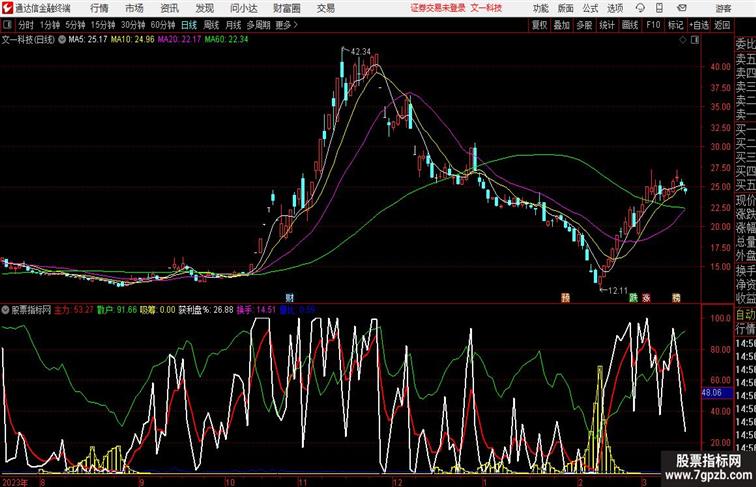Click the 散户: 91.66 indicator label
The height and width of the screenshot is (487, 756).
(117, 310)
